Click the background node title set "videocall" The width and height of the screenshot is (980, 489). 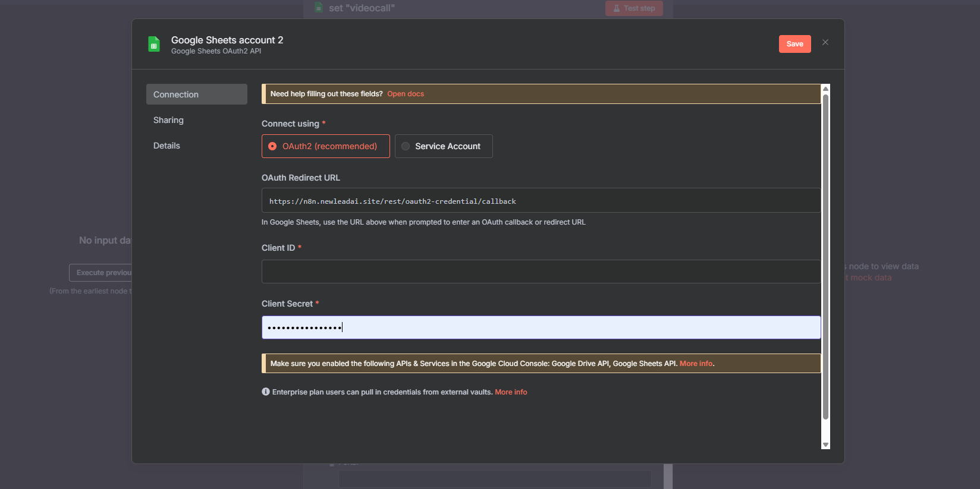click(362, 8)
